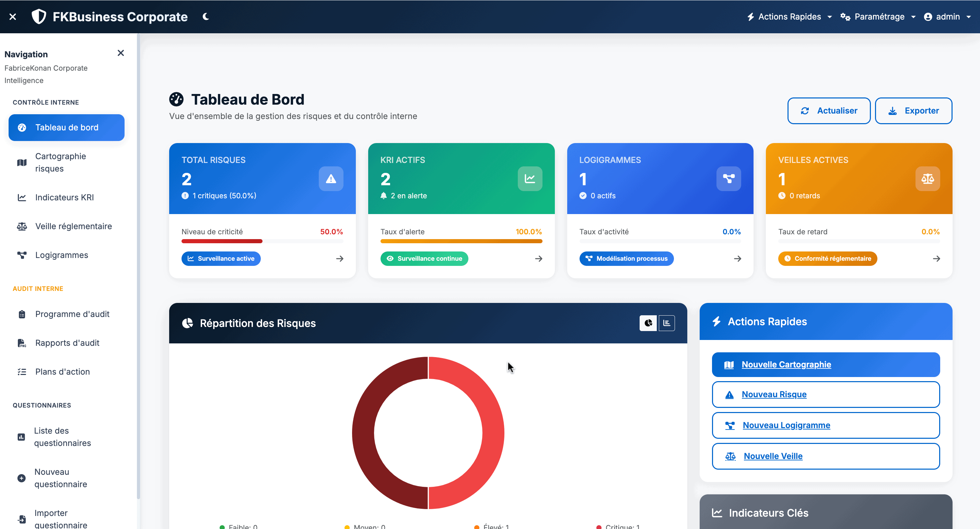Image resolution: width=980 pixels, height=529 pixels.
Task: Click the Nouveau Risque link
Action: point(774,395)
